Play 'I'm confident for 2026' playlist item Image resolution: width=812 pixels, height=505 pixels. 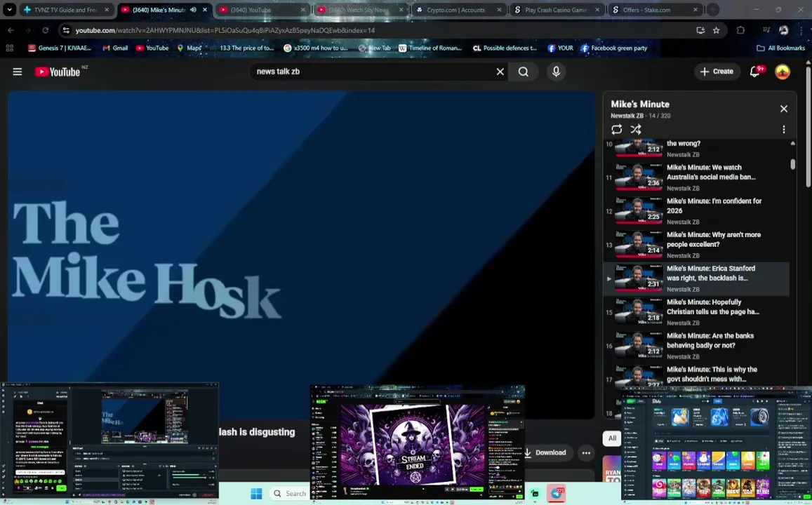[696, 211]
